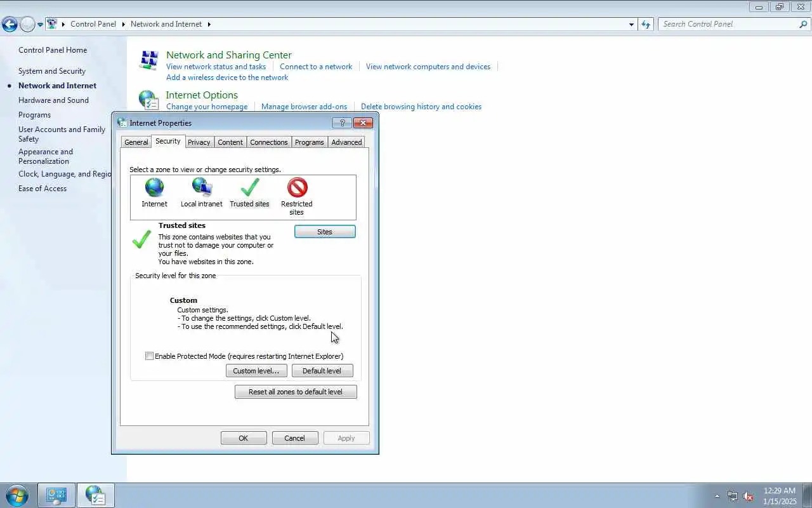The height and width of the screenshot is (508, 812).
Task: Click Manage browser add-ons link
Action: 304,107
